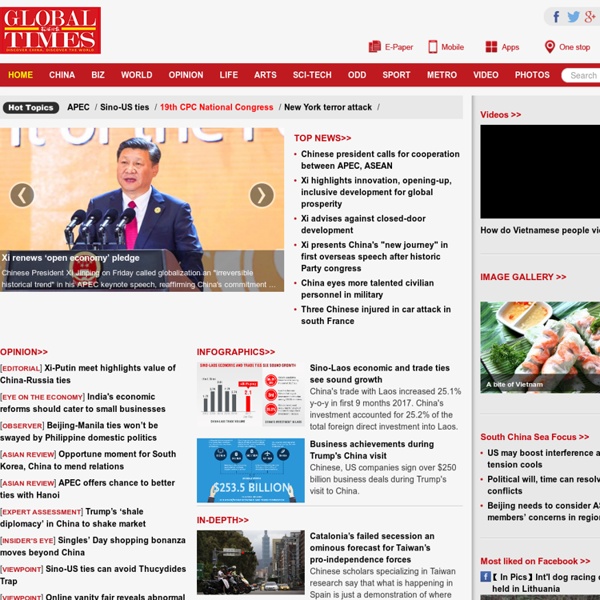Open New York terror attack topic
Viewport: 600px width, 600px height.
328,107
